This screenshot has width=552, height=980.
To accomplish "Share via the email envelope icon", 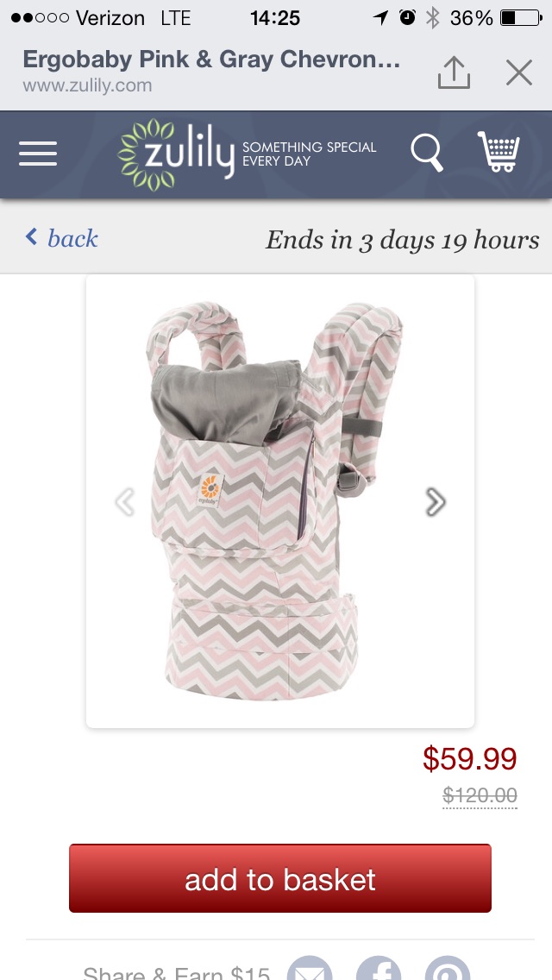I will 310,968.
